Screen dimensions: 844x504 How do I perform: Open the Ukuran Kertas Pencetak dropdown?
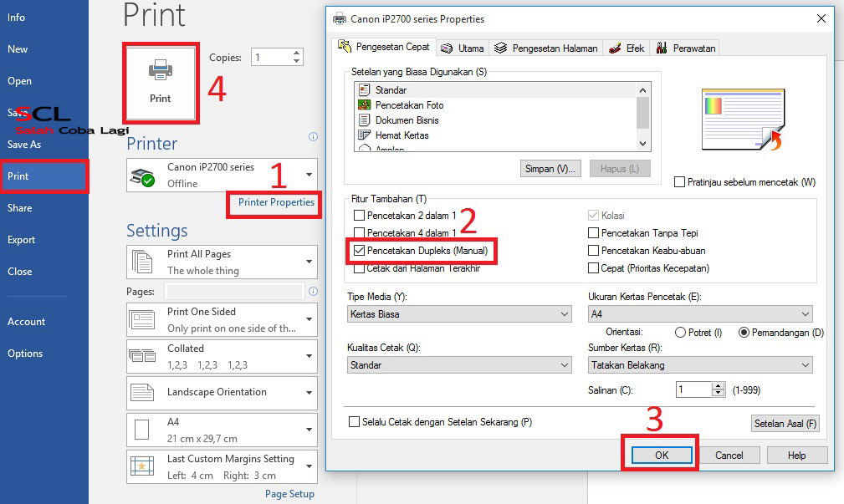pyautogui.click(x=700, y=314)
